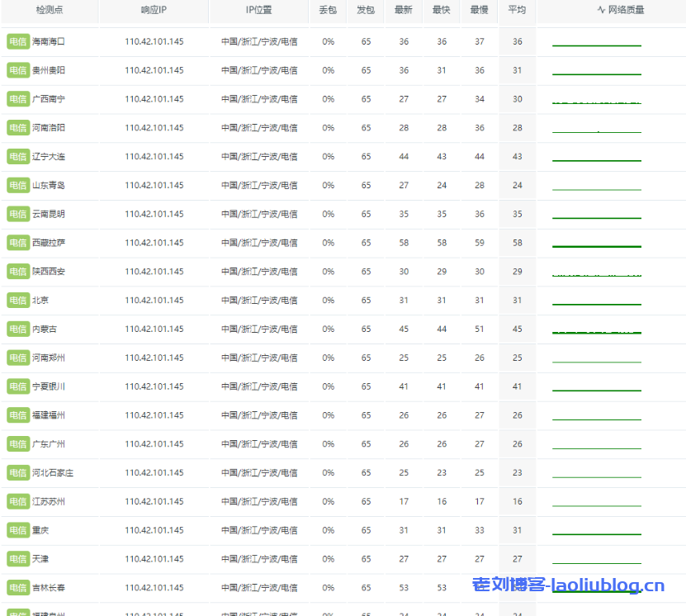Sort by the 平均 column header
Screen dimensions: 686x616
[x=517, y=10]
